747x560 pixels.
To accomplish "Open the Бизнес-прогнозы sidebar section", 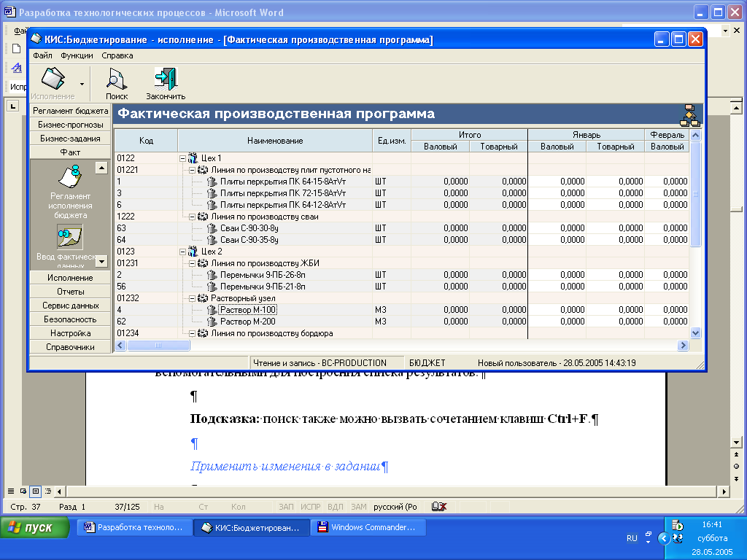I will [x=70, y=125].
